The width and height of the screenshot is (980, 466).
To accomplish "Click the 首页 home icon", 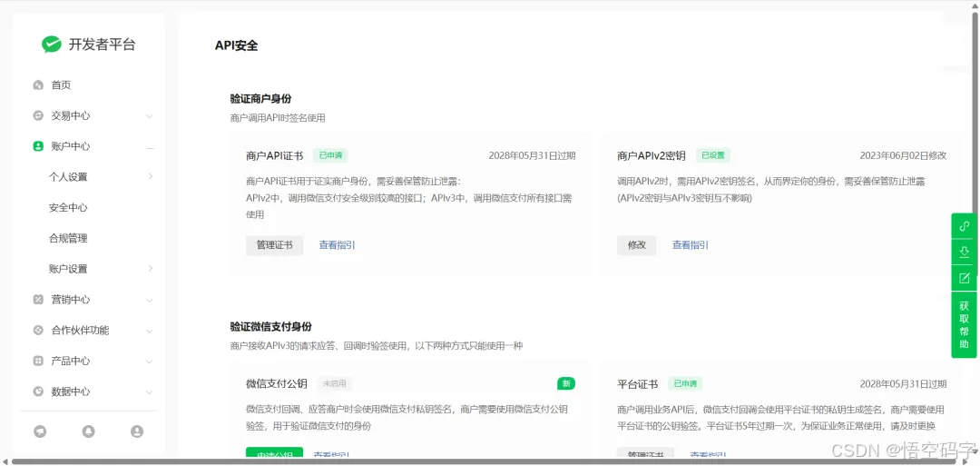I will (38, 85).
